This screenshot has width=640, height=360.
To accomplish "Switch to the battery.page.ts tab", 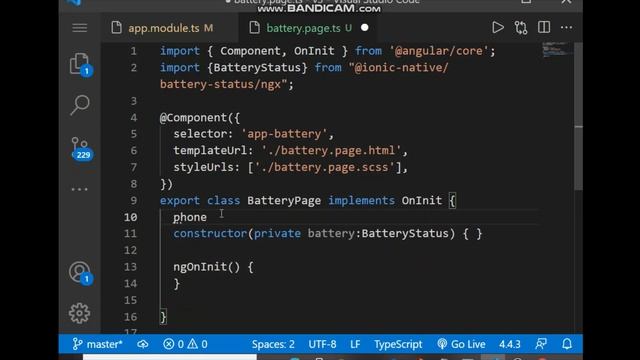I will 309,28.
